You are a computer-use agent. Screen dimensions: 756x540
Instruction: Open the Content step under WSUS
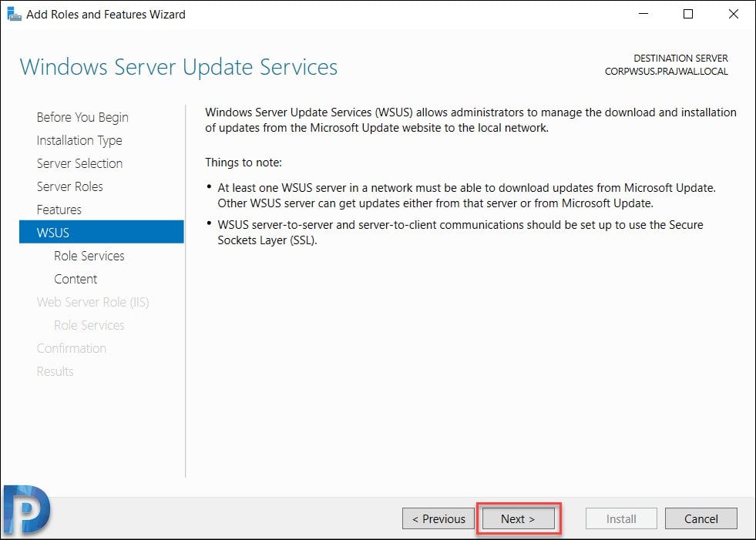point(76,279)
